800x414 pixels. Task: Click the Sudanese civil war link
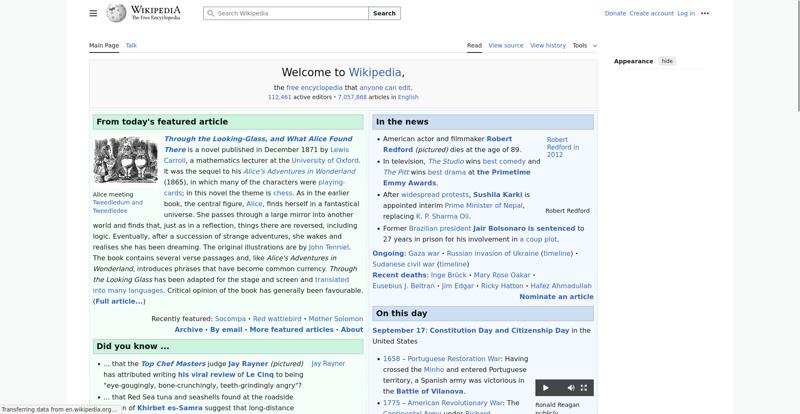tap(403, 264)
